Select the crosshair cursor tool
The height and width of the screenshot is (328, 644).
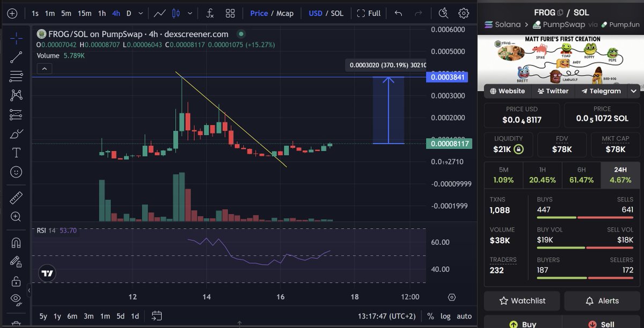16,37
